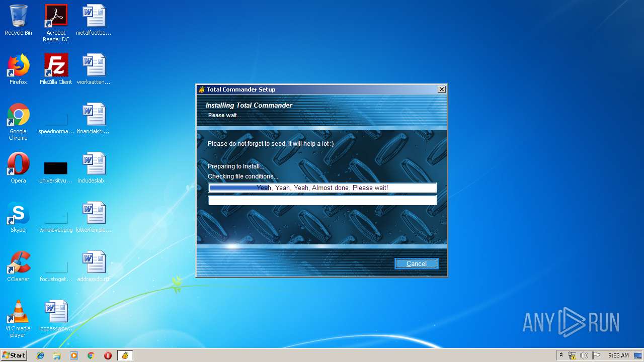
Task: Click the 9:53 AM system clock
Action: point(618,355)
